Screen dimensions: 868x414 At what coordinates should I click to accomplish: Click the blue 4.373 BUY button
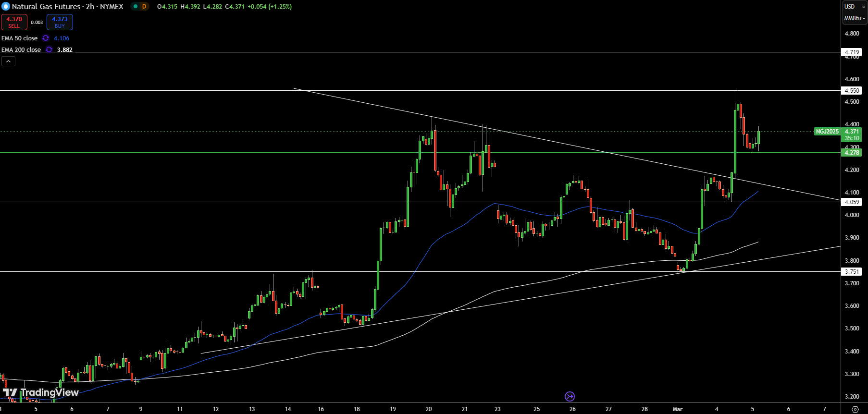click(60, 22)
